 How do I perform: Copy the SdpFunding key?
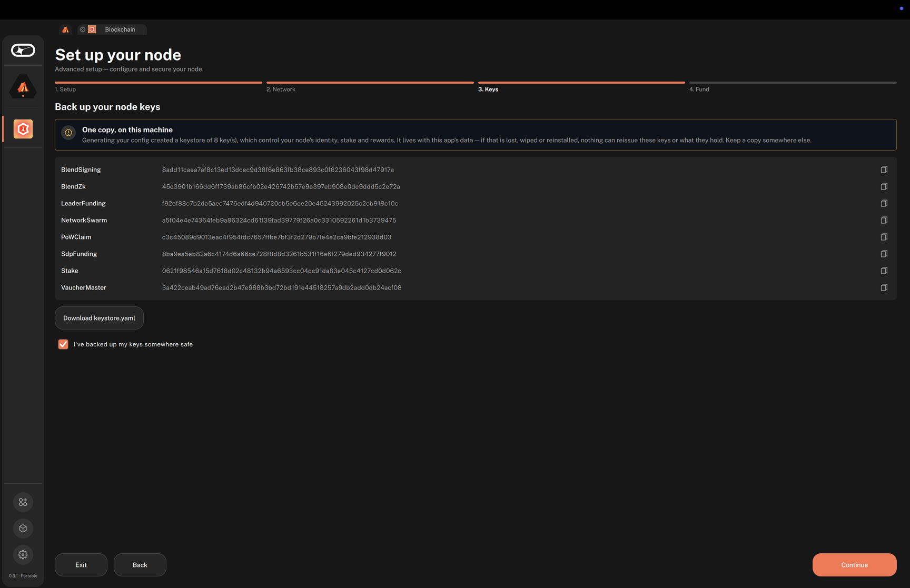[x=884, y=254]
